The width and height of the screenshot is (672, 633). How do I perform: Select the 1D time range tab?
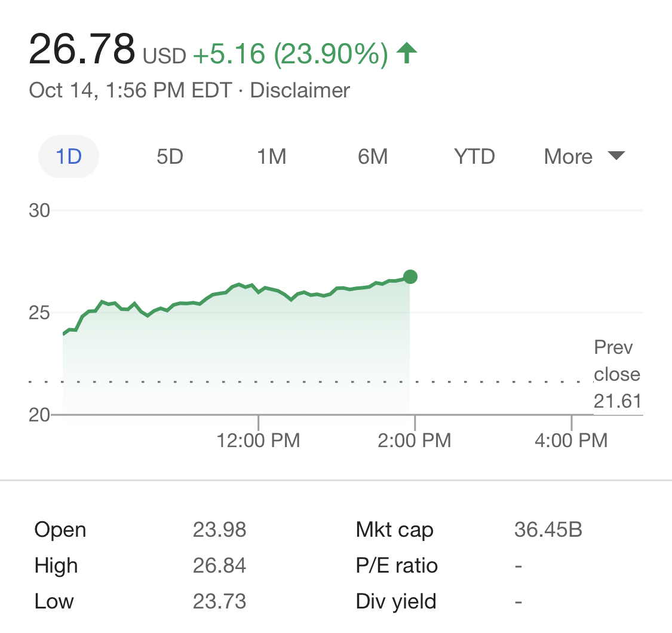tap(68, 157)
